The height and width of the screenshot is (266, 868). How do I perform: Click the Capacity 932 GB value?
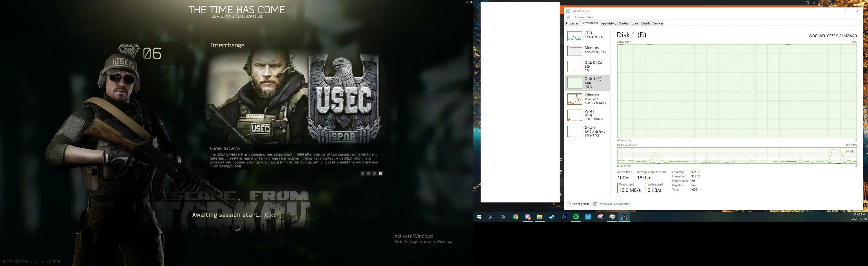tap(696, 172)
